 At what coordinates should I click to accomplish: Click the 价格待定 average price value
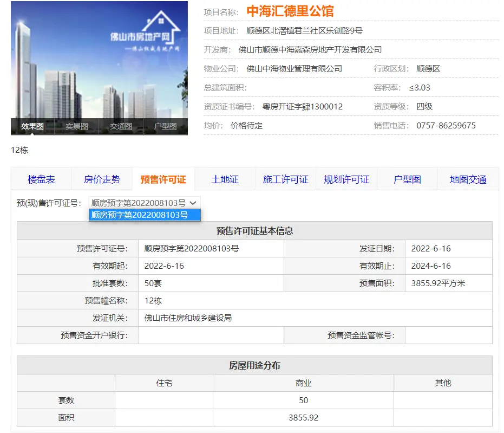tap(246, 126)
